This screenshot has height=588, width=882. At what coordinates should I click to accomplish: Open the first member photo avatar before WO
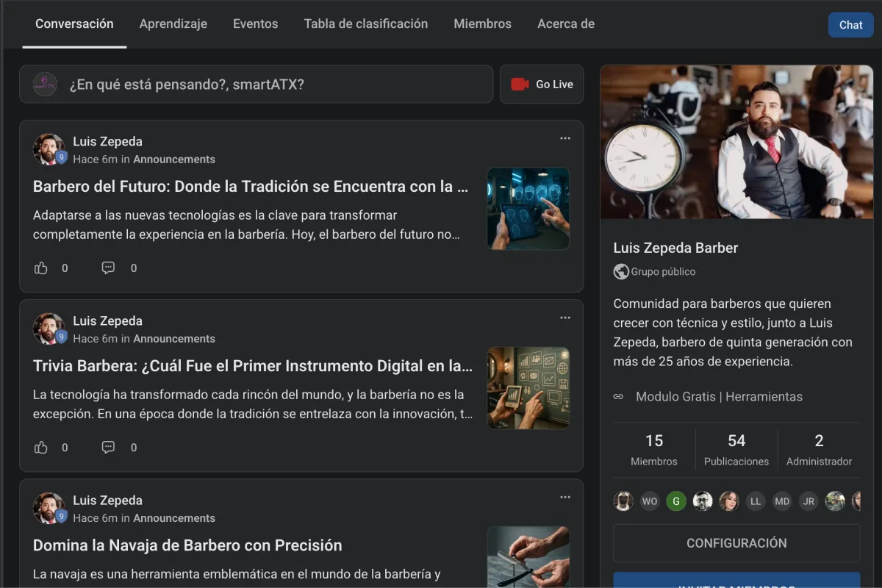tap(623, 501)
